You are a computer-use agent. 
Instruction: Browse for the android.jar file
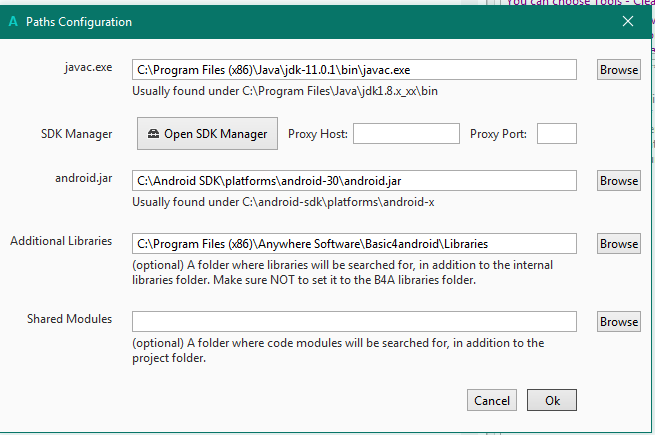click(x=618, y=181)
